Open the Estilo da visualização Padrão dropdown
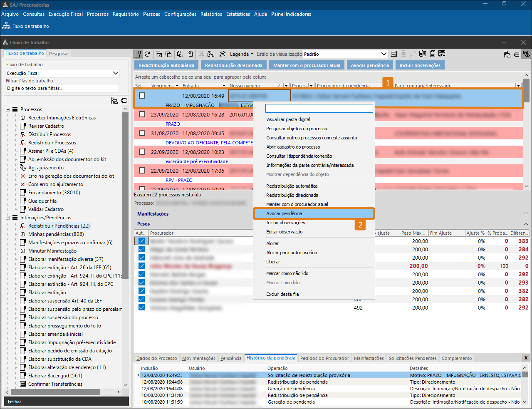Viewport: 532px width, 409px height. coord(384,54)
